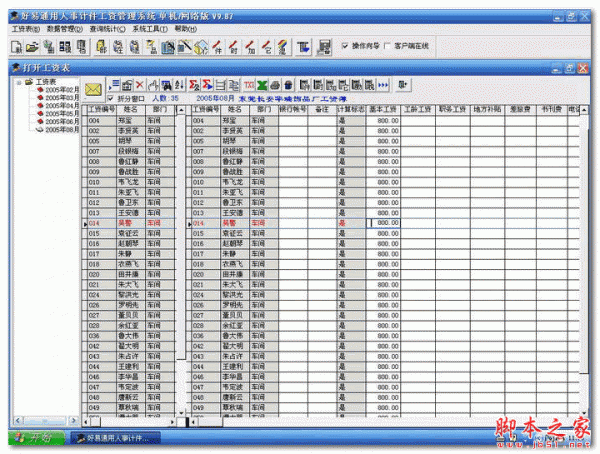Viewport: 600px width, 454px height.
Task: Click the 汇 colorful summary pen icon
Action: (283, 47)
